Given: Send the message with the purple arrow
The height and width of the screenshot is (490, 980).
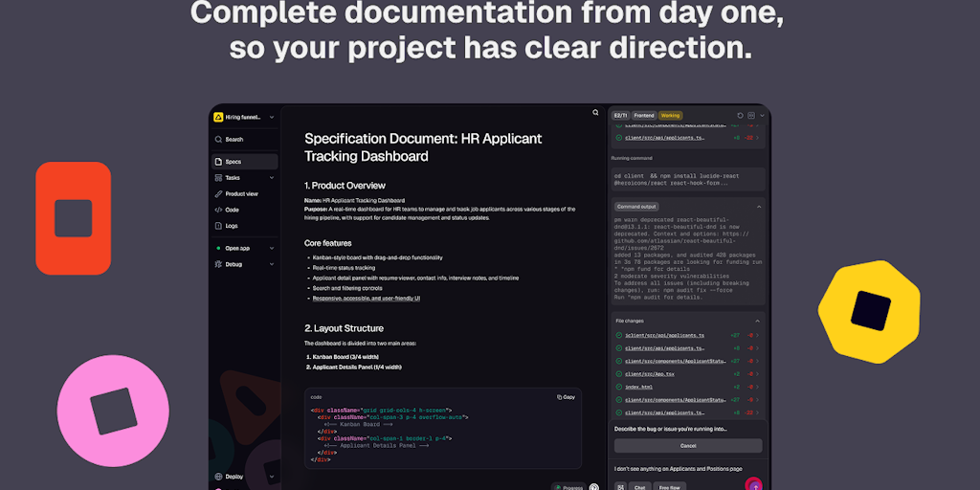Looking at the screenshot, I should pos(754,485).
